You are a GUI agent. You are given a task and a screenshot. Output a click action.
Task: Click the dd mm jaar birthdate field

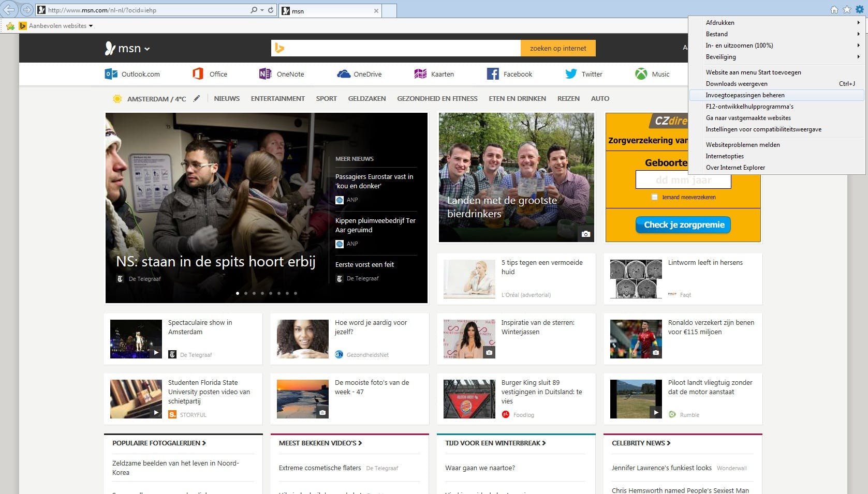click(683, 180)
